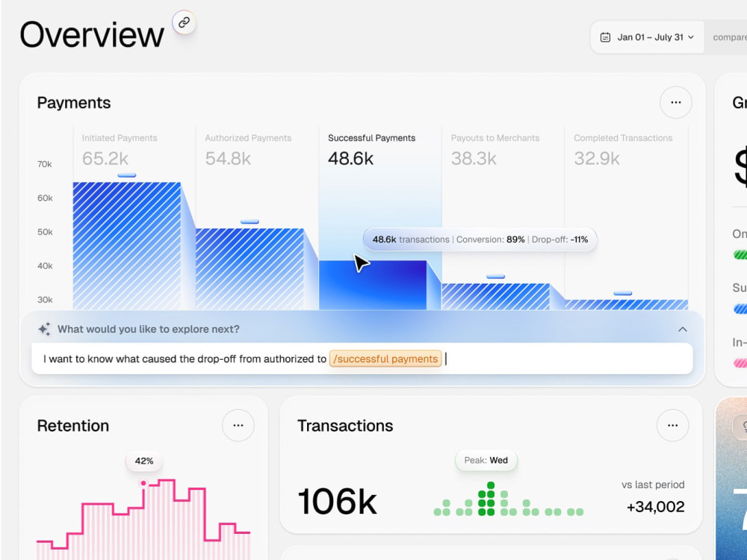This screenshot has width=747, height=560.
Task: Select the Payouts to Merchants funnel column
Action: coord(503,218)
